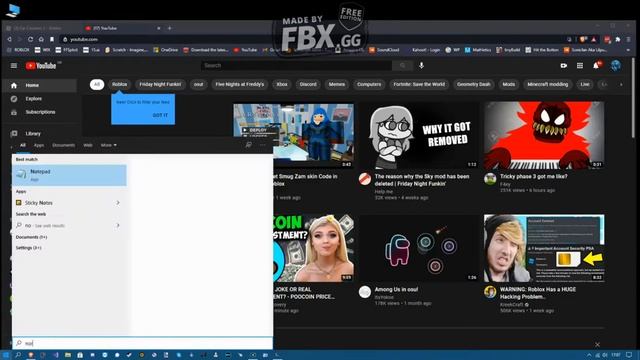Click the Windows search input box
Image resolution: width=640 pixels, height=360 pixels.
click(x=142, y=343)
